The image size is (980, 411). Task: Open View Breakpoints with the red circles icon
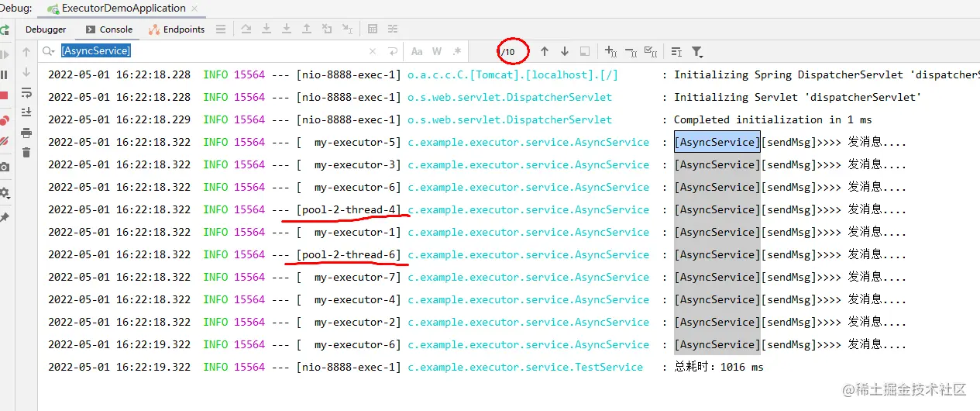pyautogui.click(x=4, y=120)
